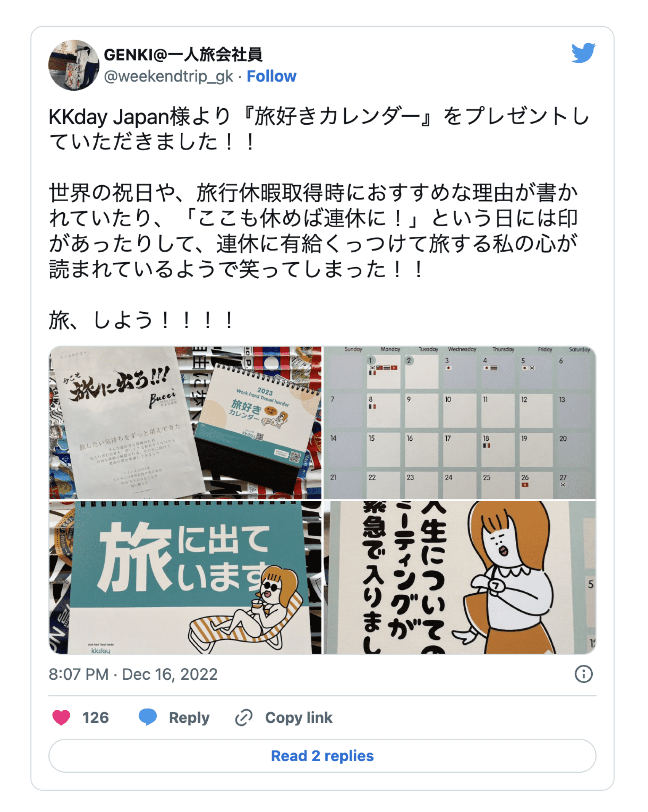Viewport: 648px width, 812px height.
Task: Follow the @weekendtrip_gk account
Action: pyautogui.click(x=271, y=76)
